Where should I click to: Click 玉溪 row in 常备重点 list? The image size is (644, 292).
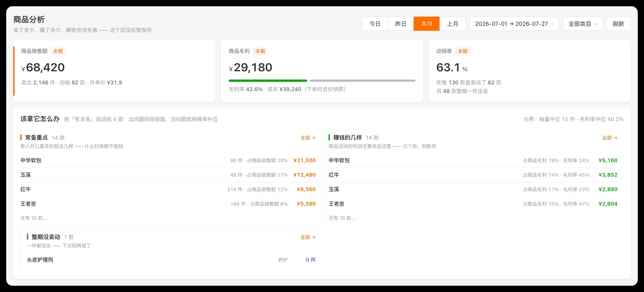pos(168,175)
